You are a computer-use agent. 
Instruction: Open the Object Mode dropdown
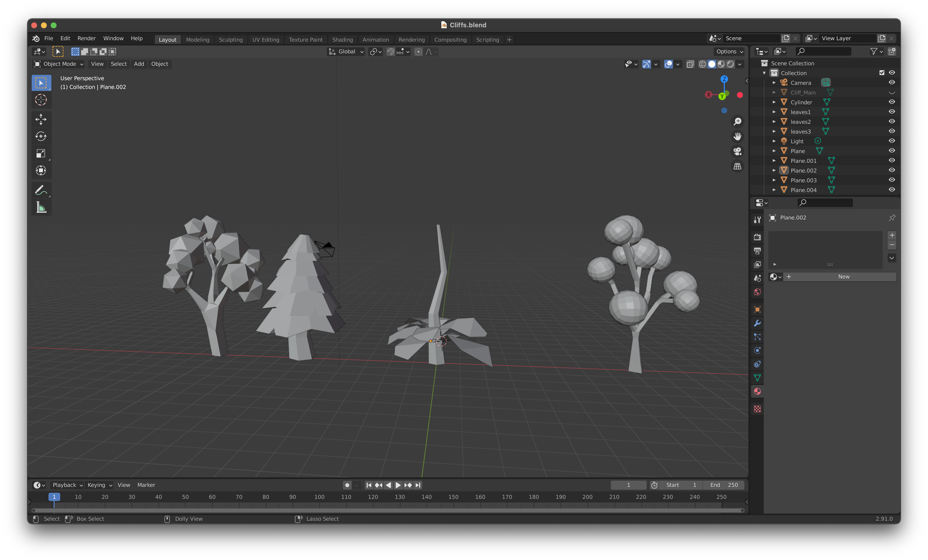pyautogui.click(x=58, y=64)
